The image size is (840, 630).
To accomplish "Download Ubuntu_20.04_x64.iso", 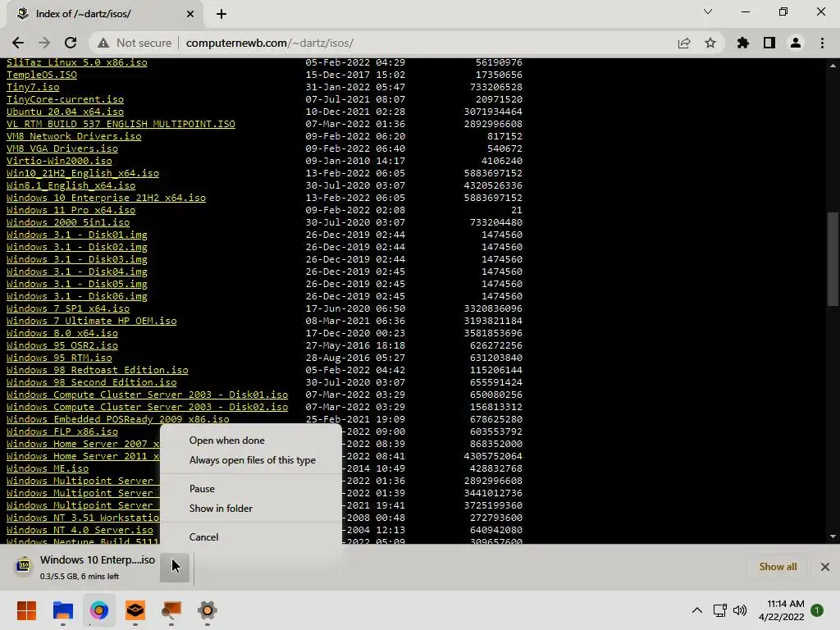I will (65, 112).
